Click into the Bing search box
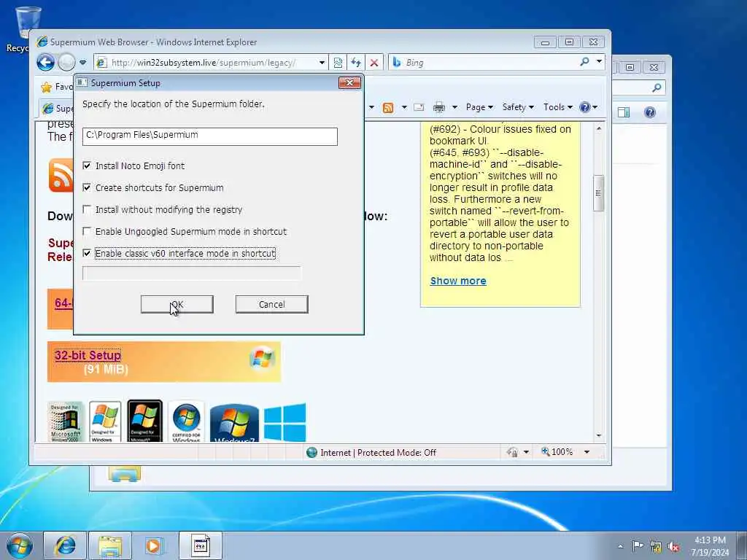The image size is (747, 560). [x=488, y=63]
